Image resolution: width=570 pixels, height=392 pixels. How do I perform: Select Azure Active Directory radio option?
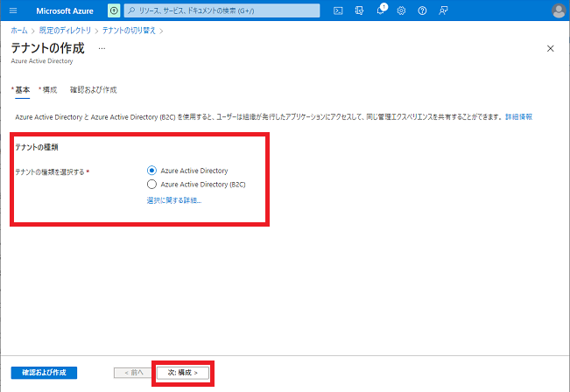tap(151, 171)
